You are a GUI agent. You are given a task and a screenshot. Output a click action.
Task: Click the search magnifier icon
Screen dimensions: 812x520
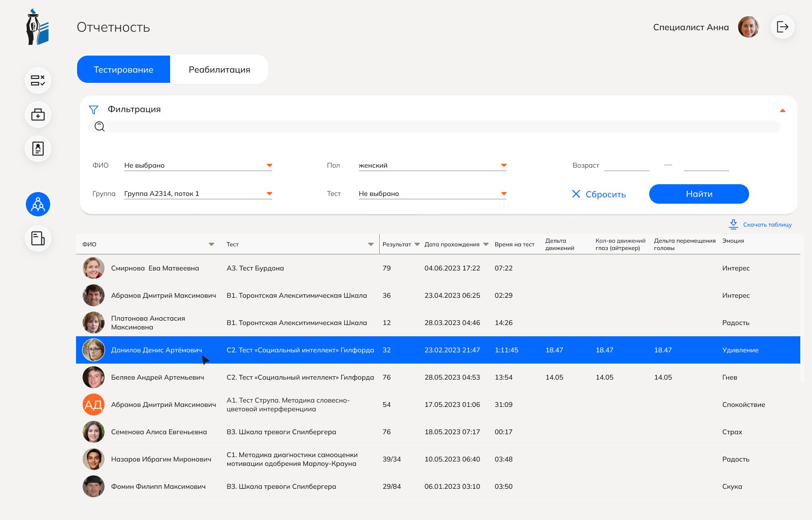tap(100, 127)
